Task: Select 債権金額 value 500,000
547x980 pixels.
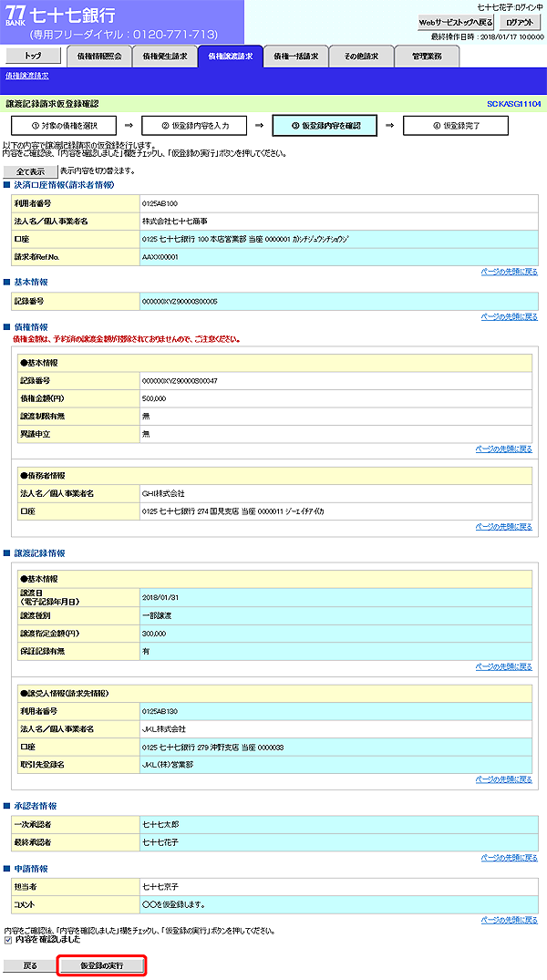Action: pyautogui.click(x=154, y=398)
